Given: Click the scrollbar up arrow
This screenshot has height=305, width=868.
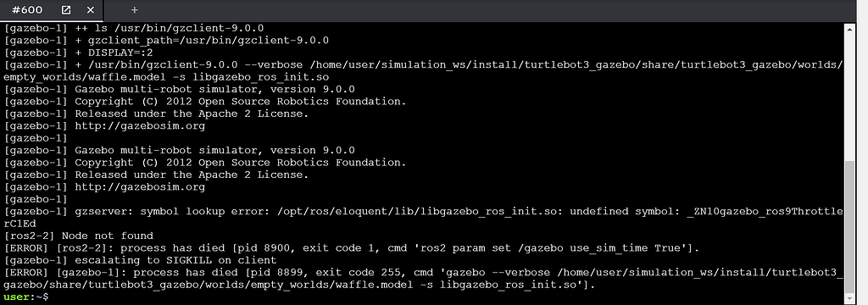Looking at the screenshot, I should point(850,28).
